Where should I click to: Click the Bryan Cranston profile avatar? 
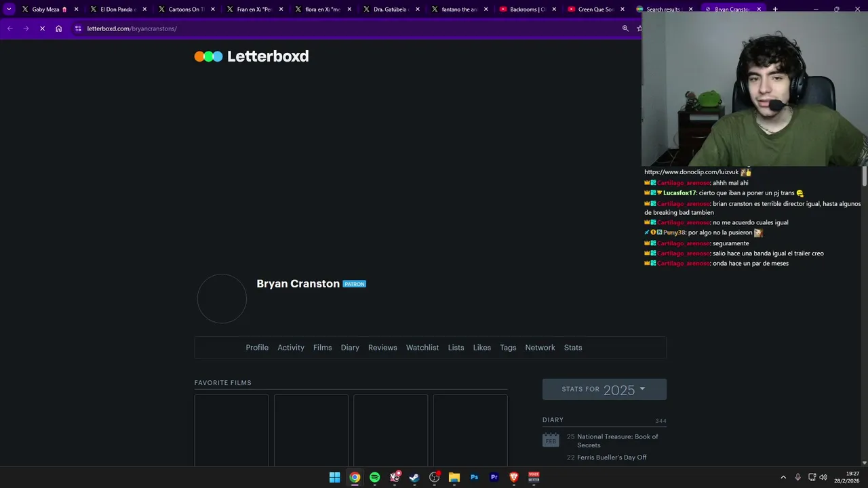coord(222,299)
